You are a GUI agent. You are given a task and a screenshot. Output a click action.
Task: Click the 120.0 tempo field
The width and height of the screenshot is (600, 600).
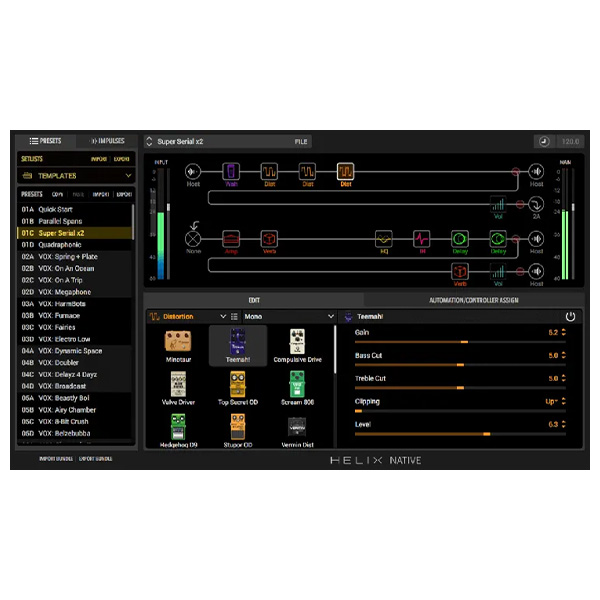click(x=570, y=142)
